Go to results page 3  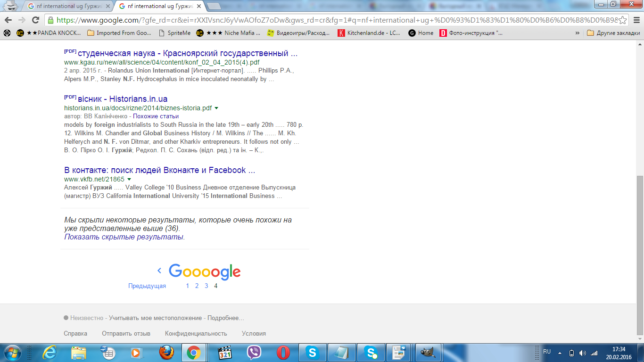click(x=206, y=286)
